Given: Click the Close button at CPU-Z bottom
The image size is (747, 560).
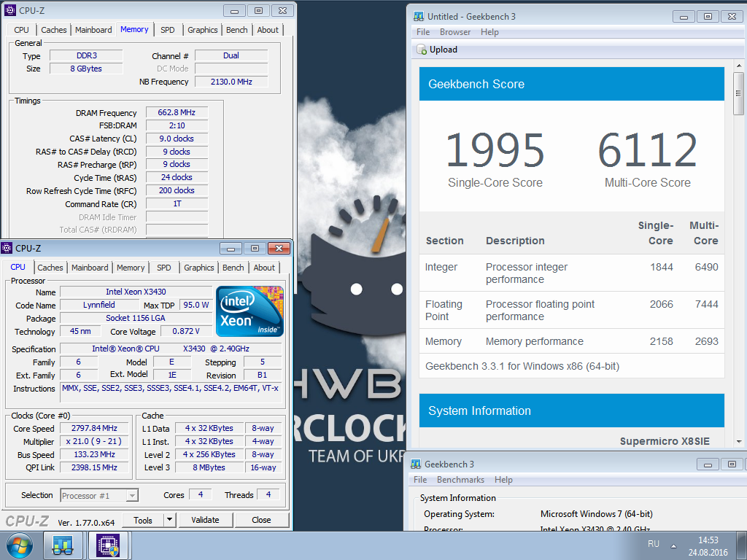Looking at the screenshot, I should (262, 520).
